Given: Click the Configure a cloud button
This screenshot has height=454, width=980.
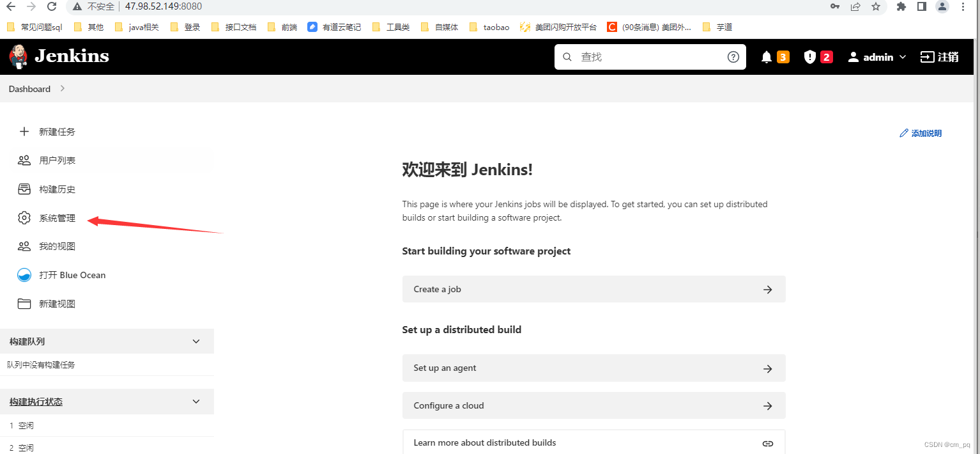Looking at the screenshot, I should point(593,405).
